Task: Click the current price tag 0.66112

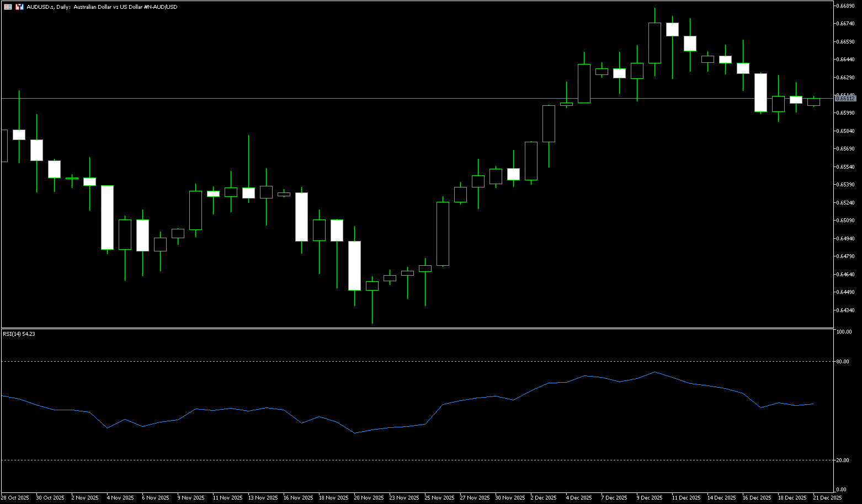Action: click(845, 99)
